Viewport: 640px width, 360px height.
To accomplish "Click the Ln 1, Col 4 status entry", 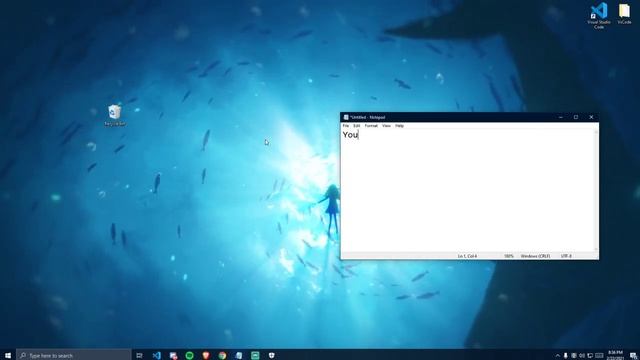I will pos(467,256).
